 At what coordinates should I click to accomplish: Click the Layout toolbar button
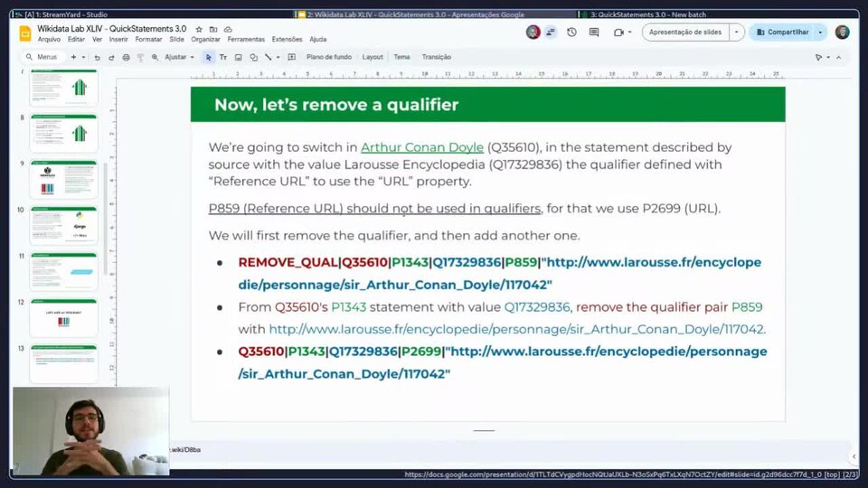click(373, 57)
